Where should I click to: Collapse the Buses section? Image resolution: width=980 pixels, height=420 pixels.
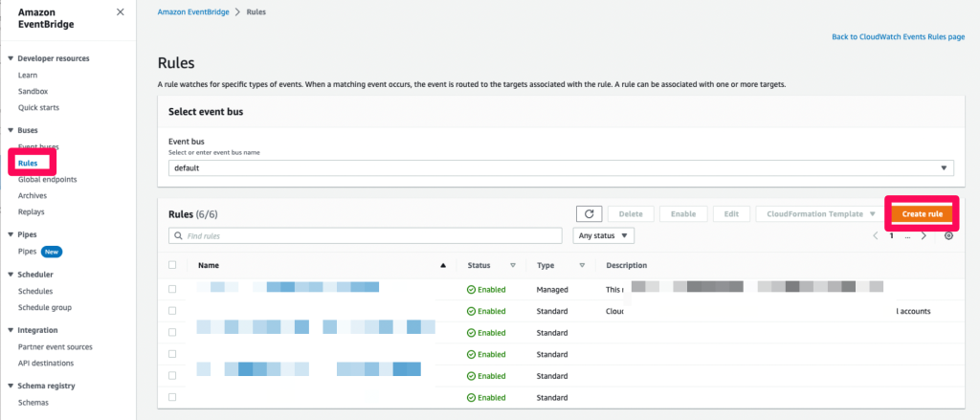coord(11,130)
